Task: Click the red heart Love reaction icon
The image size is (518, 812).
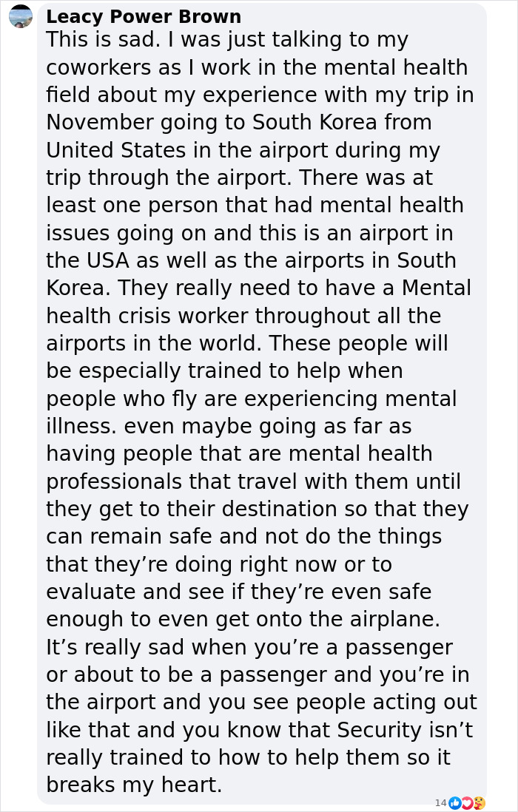Action: coord(466,802)
